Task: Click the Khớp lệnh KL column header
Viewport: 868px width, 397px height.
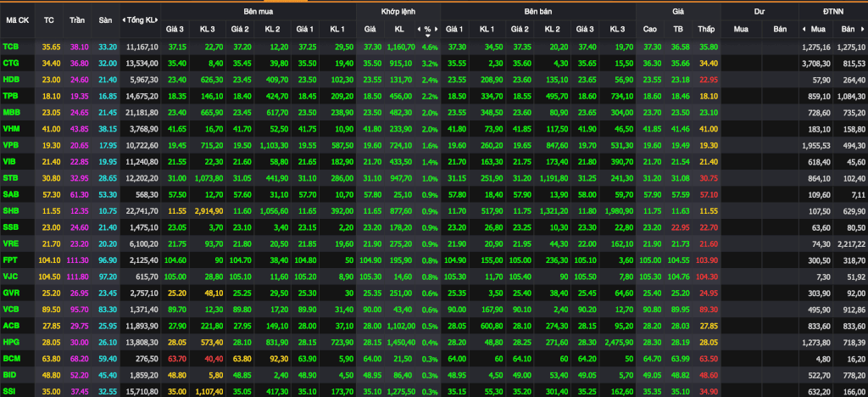Action: click(x=400, y=29)
